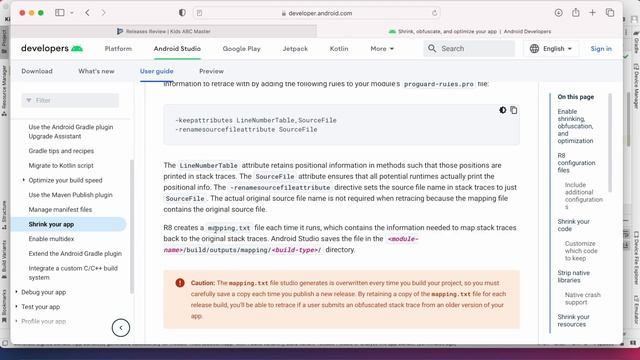Open the Download sub-tab
Viewport: 640px width, 360px height.
pyautogui.click(x=37, y=71)
